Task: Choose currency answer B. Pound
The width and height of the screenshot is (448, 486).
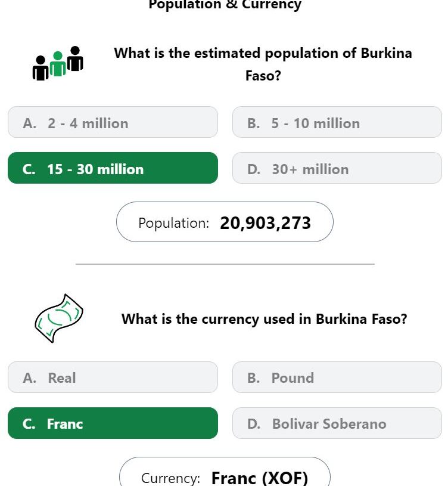Action: 337,377
